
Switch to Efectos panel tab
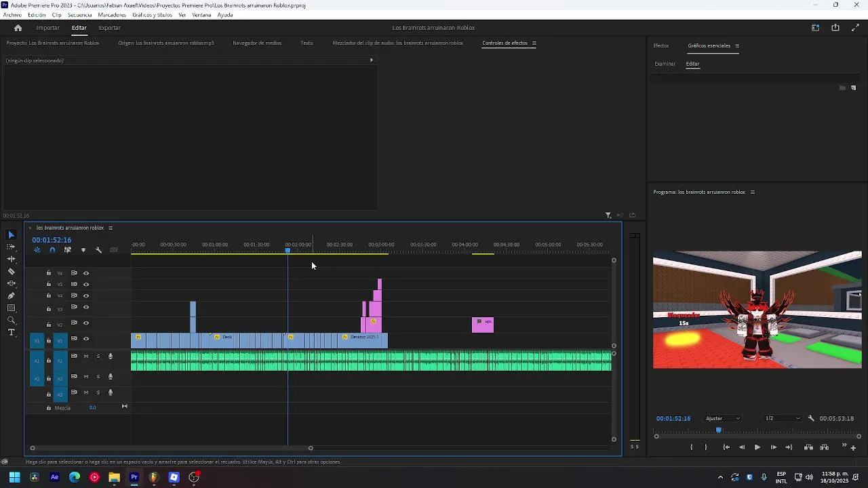(661, 45)
